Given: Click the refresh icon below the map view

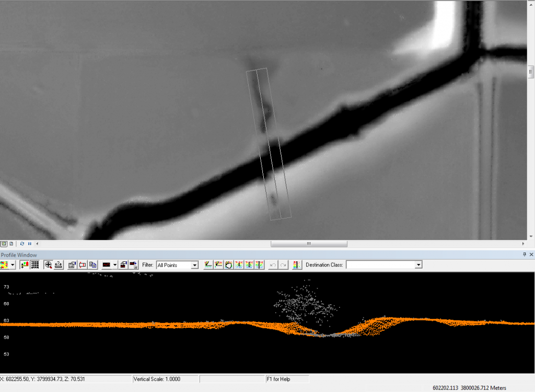Looking at the screenshot, I should 22,244.
